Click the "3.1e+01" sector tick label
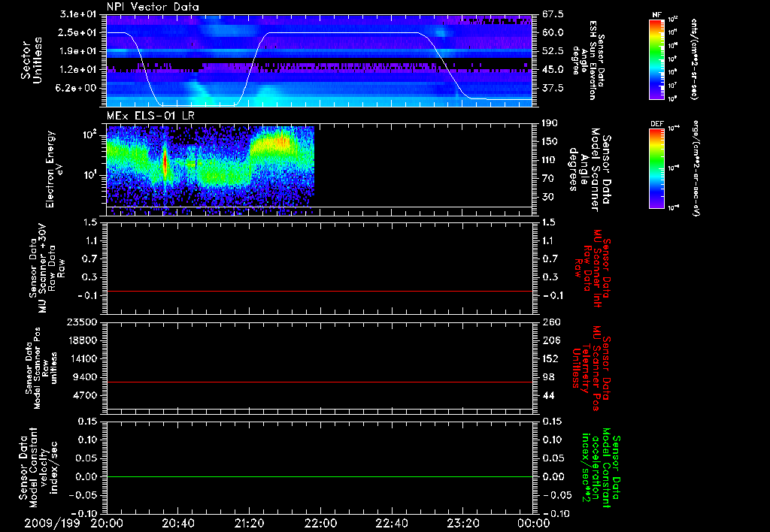The height and width of the screenshot is (532, 770). pyautogui.click(x=77, y=14)
